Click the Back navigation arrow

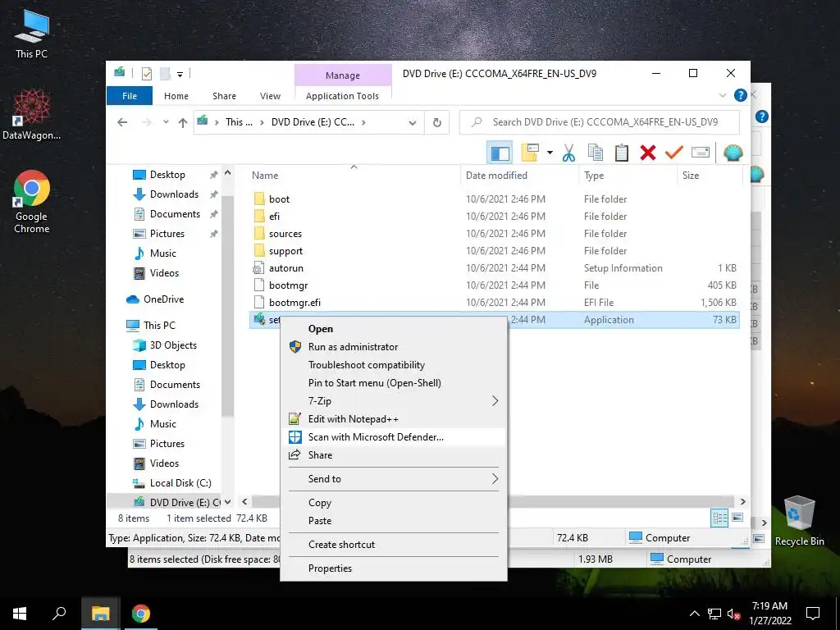click(122, 122)
